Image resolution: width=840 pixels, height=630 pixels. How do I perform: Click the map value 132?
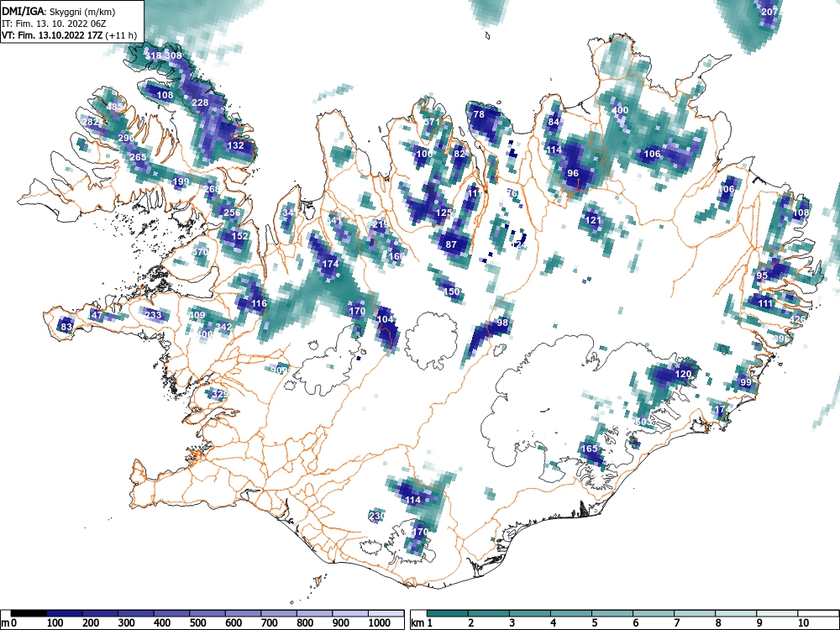click(236, 145)
